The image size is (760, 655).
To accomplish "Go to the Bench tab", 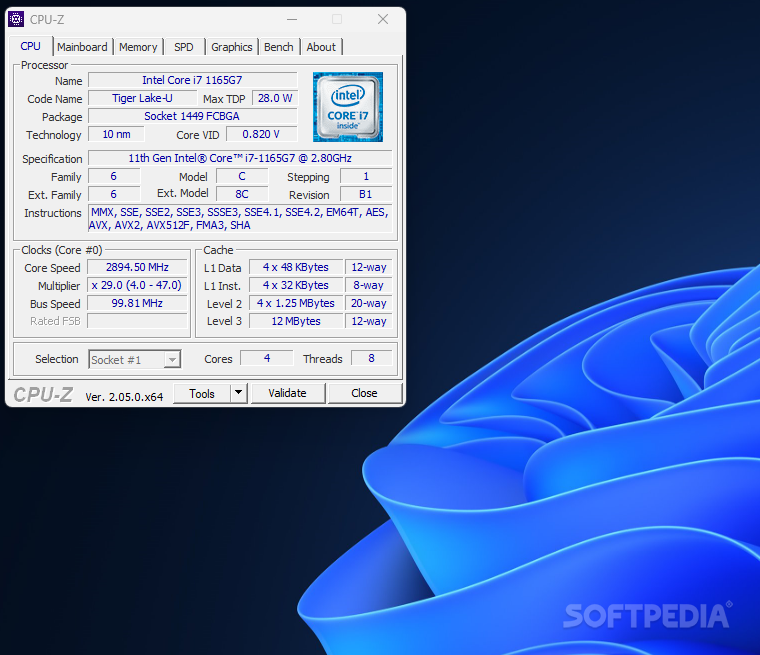I will [279, 47].
